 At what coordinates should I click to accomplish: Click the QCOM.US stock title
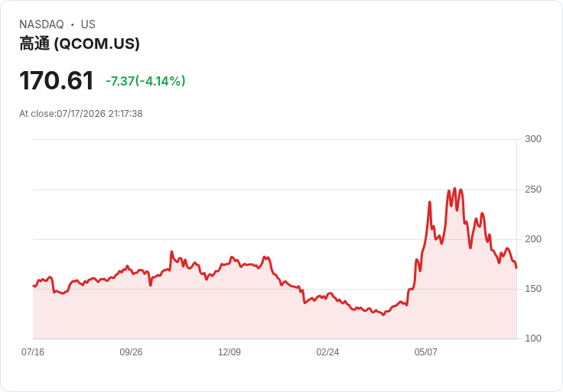click(x=80, y=44)
